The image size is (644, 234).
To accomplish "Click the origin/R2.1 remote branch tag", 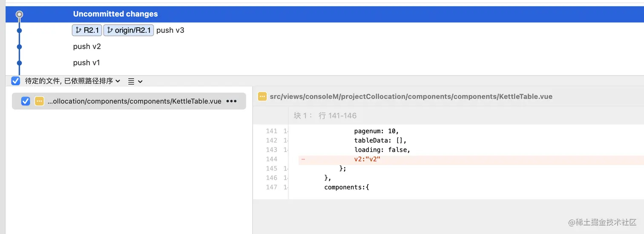I will [128, 30].
